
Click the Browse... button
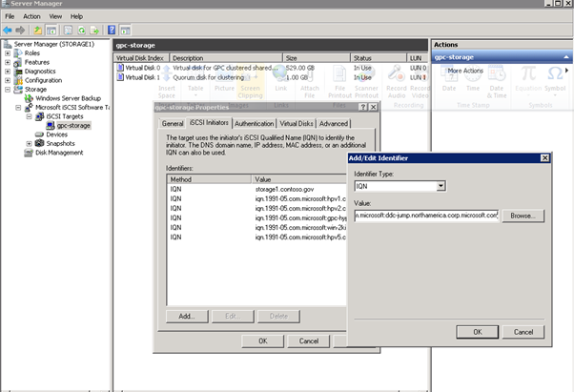tap(523, 216)
